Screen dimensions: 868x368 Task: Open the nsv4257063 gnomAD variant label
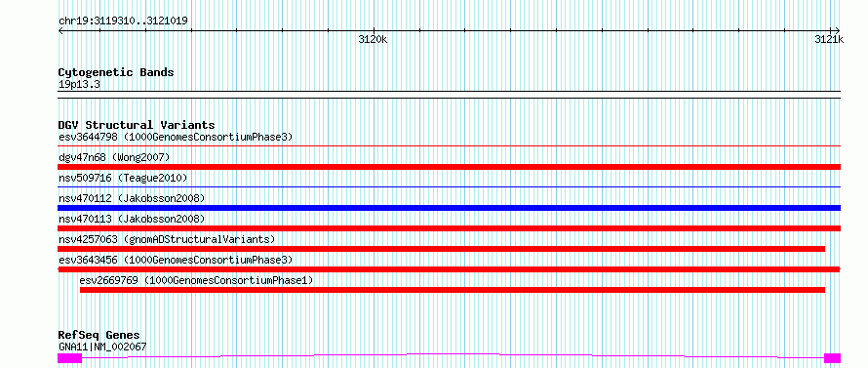(167, 239)
